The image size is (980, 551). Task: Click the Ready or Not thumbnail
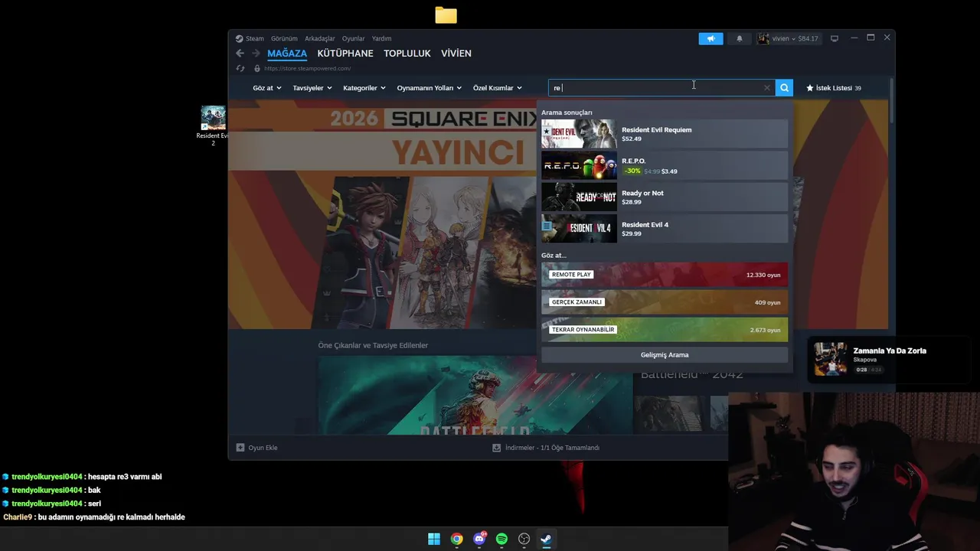(x=579, y=197)
